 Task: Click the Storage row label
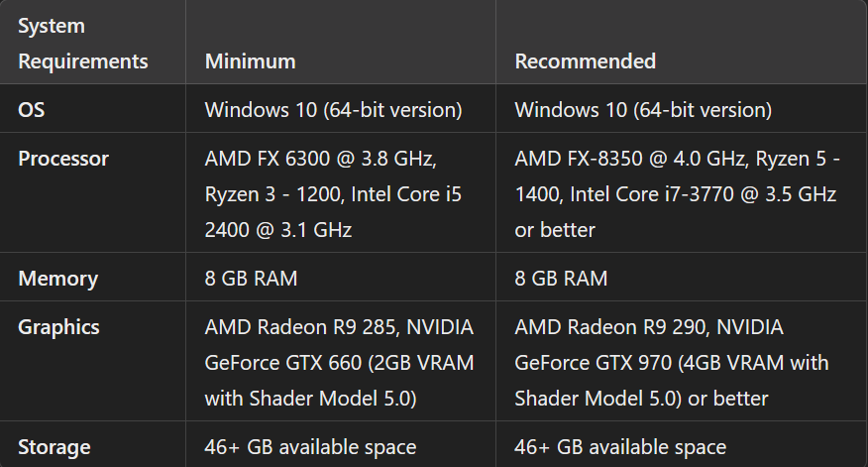tap(54, 447)
